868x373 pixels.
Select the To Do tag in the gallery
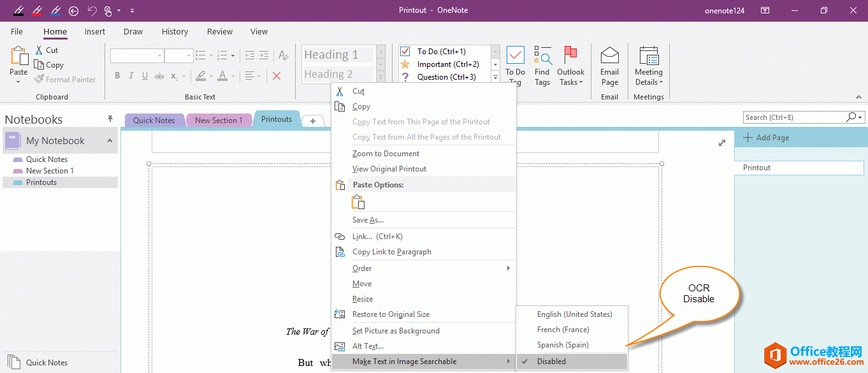point(440,51)
